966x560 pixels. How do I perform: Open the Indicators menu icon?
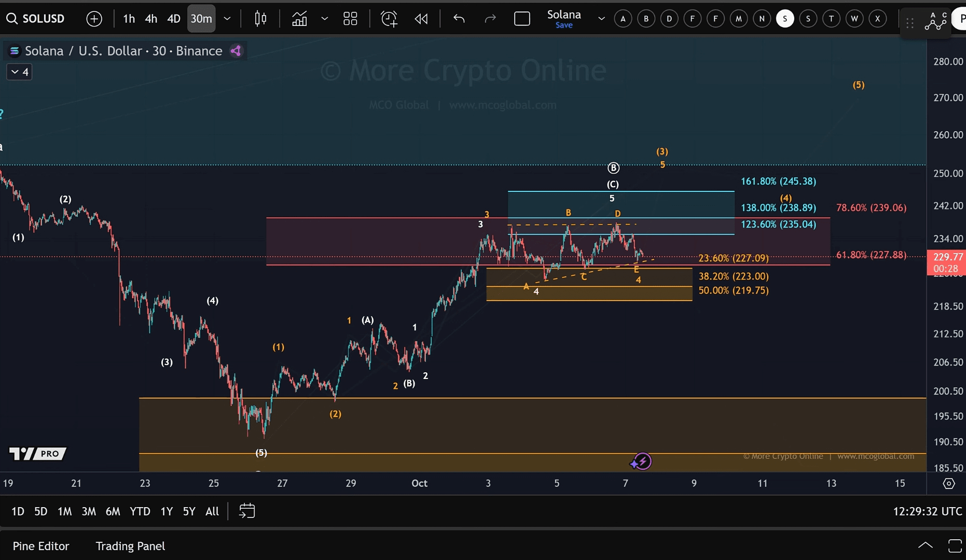299,19
